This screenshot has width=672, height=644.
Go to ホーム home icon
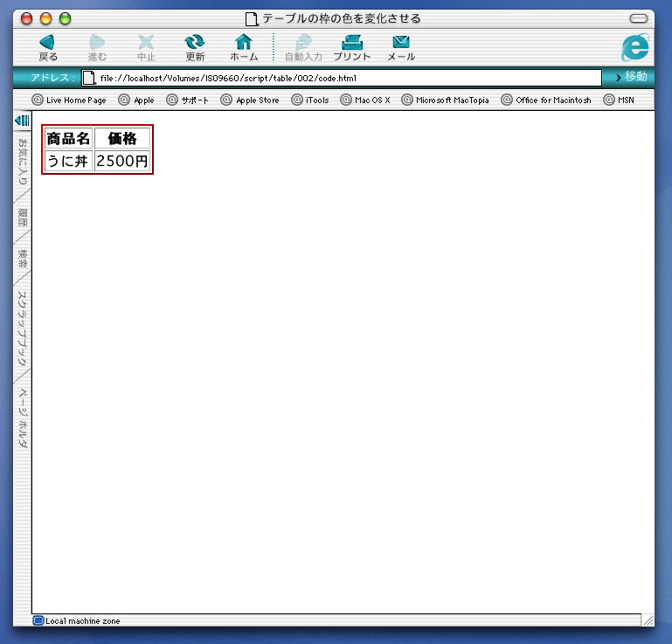tap(244, 42)
